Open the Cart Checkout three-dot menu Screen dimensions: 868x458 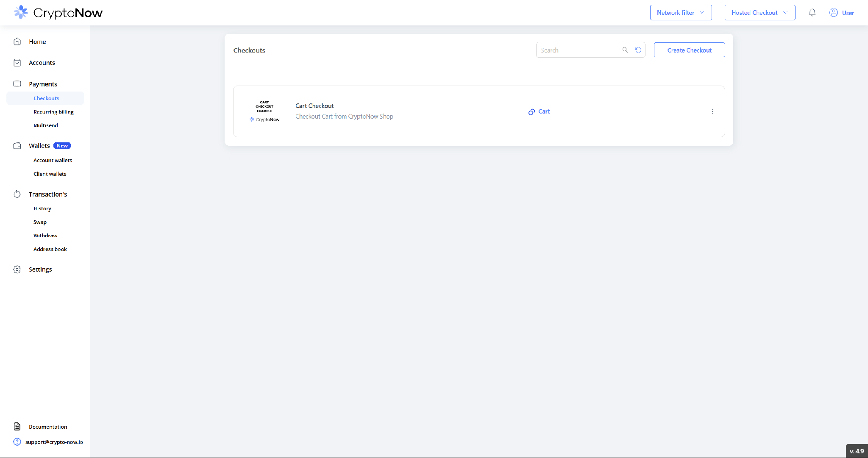tap(712, 111)
